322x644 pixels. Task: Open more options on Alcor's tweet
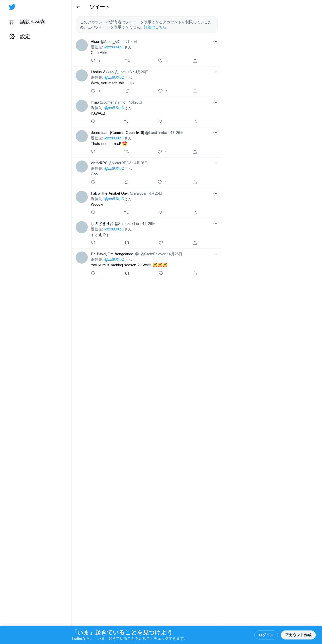[215, 42]
